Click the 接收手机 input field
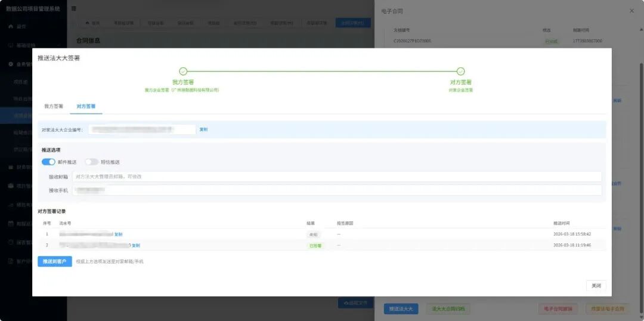This screenshot has height=321, width=644. [x=337, y=190]
